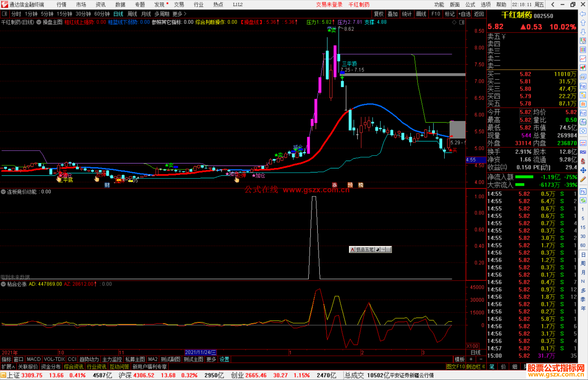
Task: Switch to 日线 daily period
Action: click(x=118, y=14)
